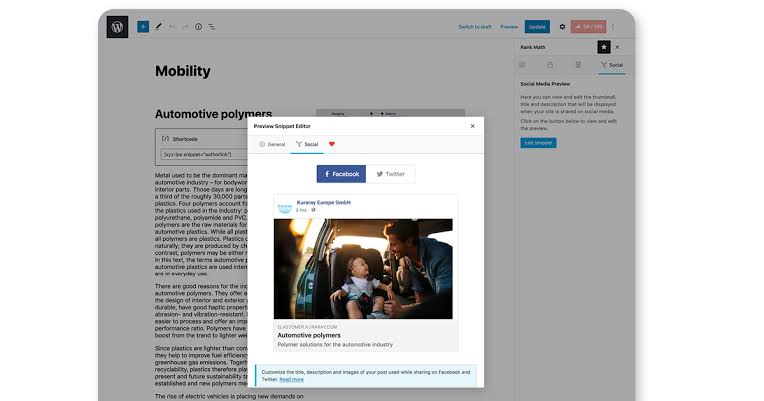
Task: Click the Kuraray profile avatar
Action: [285, 207]
